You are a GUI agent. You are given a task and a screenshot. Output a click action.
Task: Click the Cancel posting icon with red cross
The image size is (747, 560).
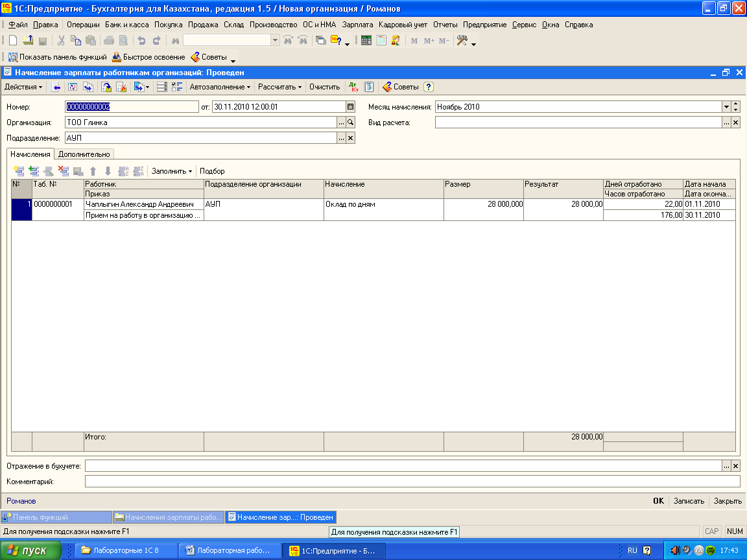[121, 87]
